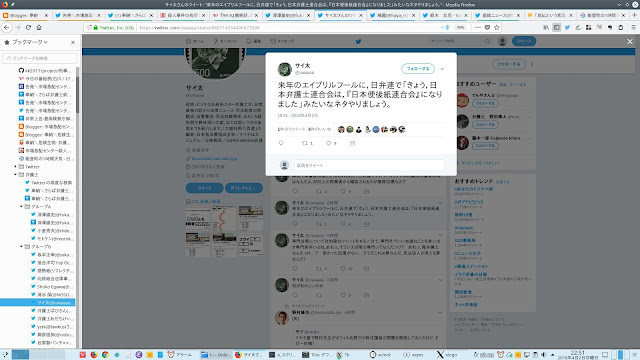
Task: Open the xlogo taskbar window
Action: click(447, 355)
